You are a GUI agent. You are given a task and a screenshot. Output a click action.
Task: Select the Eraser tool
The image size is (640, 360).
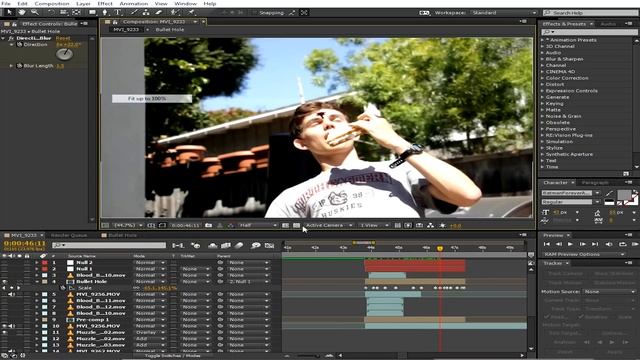(x=159, y=13)
